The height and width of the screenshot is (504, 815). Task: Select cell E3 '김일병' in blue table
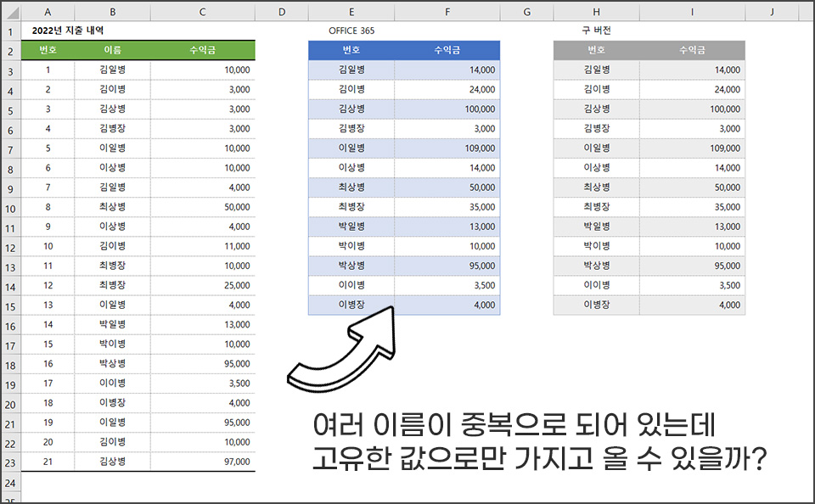351,70
